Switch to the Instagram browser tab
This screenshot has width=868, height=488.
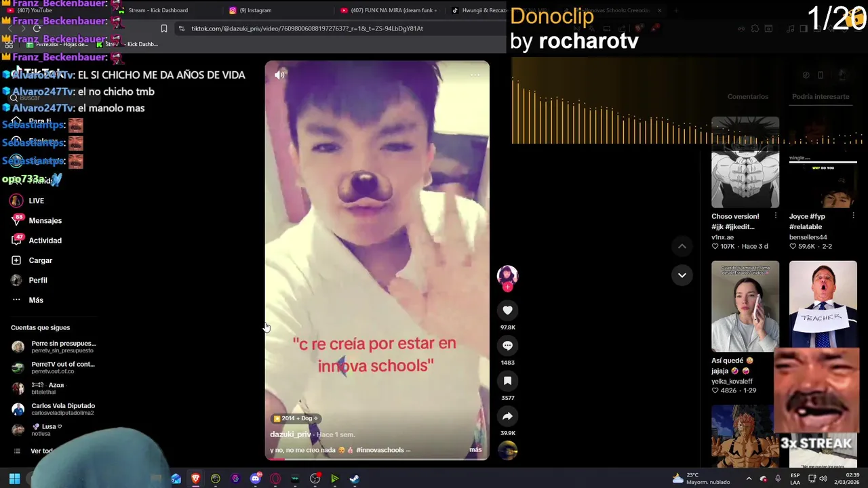(x=255, y=10)
